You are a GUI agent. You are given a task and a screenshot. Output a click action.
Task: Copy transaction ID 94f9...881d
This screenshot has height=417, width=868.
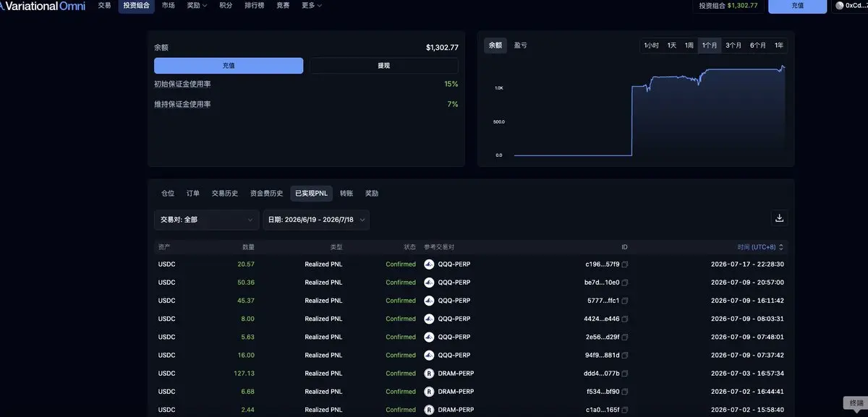point(625,355)
